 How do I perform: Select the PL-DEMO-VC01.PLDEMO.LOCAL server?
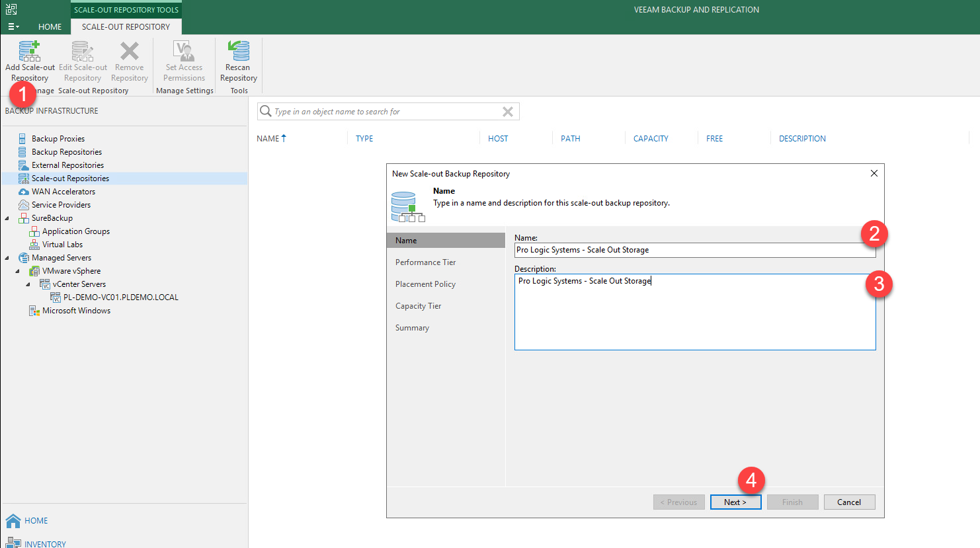click(120, 297)
